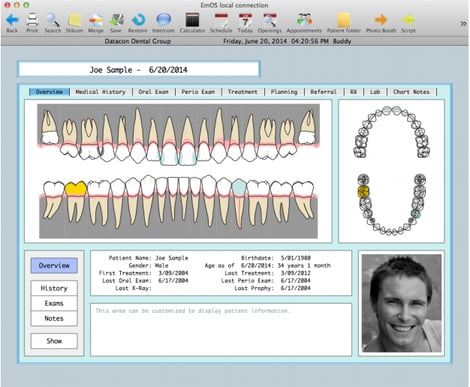
Task: Click the Show button
Action: coord(54,341)
